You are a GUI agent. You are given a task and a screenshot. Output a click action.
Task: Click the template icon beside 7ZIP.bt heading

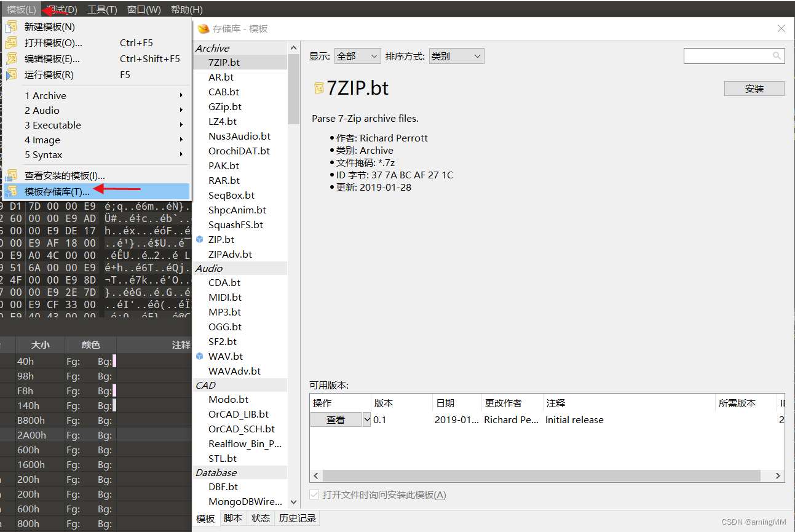pyautogui.click(x=318, y=88)
